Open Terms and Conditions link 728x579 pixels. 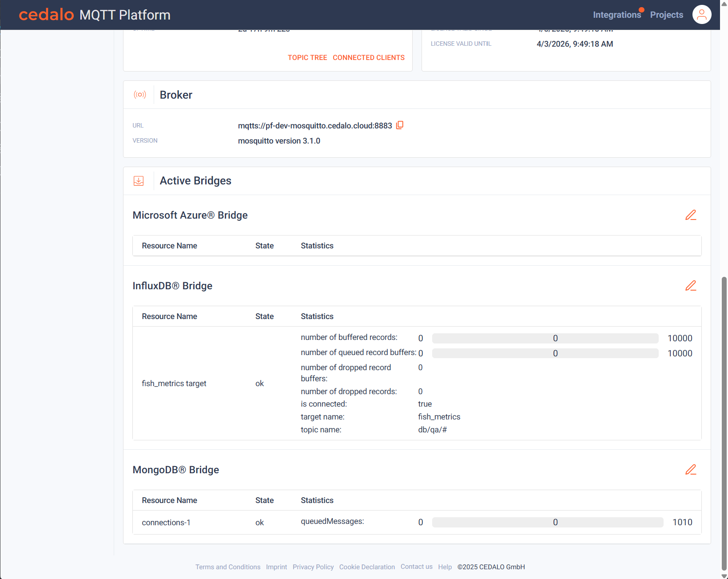click(x=228, y=567)
